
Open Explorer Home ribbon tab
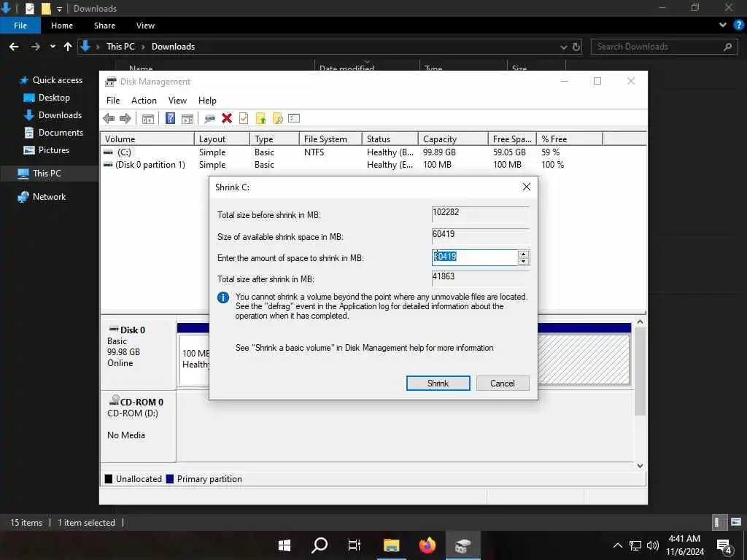(62, 26)
